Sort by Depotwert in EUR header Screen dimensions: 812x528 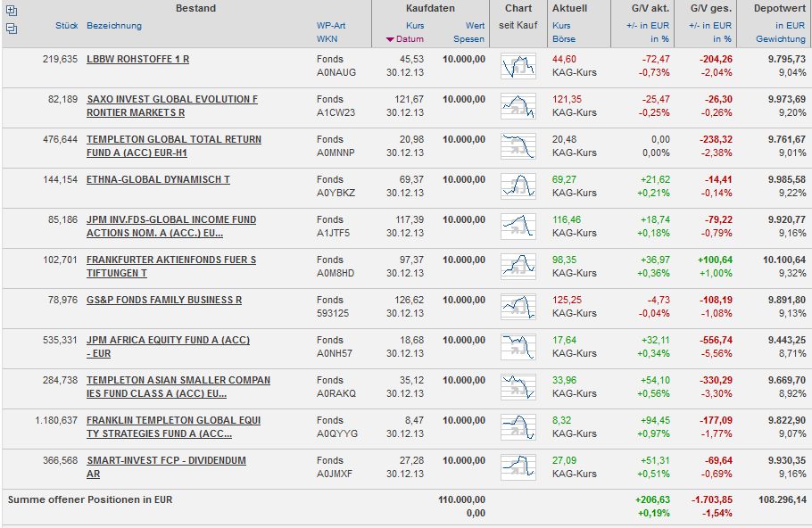tap(791, 25)
